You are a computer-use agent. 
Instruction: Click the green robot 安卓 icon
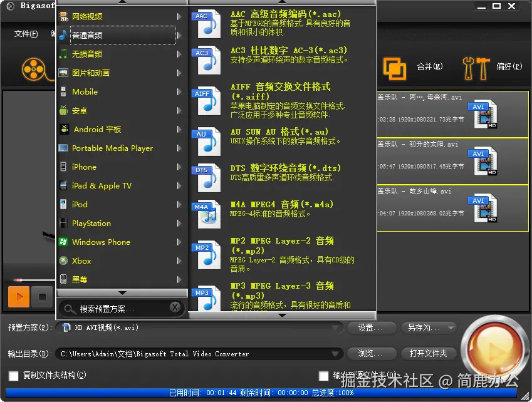click(x=63, y=110)
